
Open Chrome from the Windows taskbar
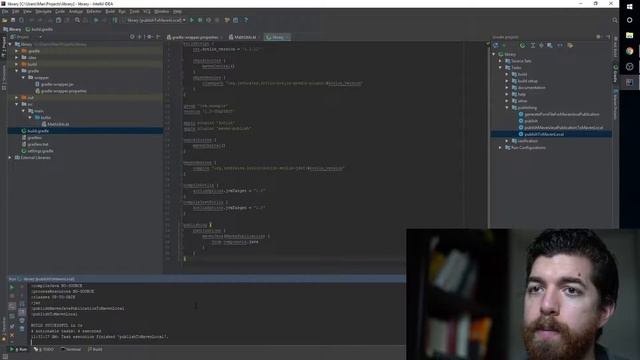point(630,51)
